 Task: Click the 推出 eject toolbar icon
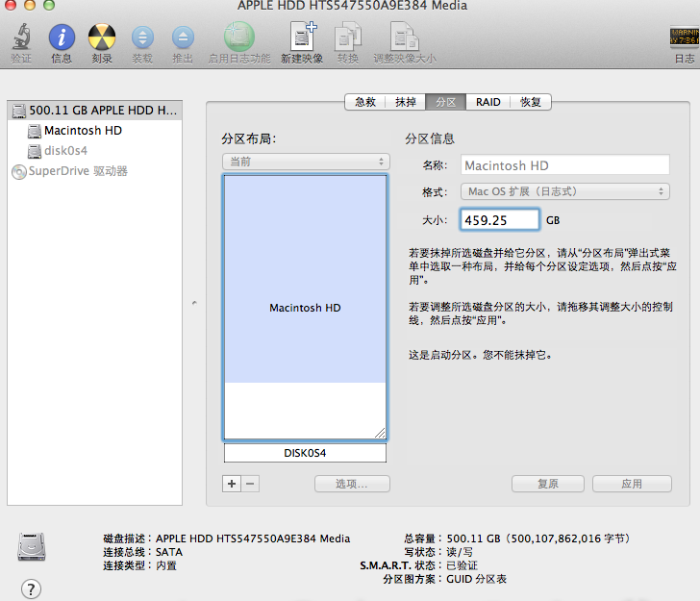pos(183,38)
